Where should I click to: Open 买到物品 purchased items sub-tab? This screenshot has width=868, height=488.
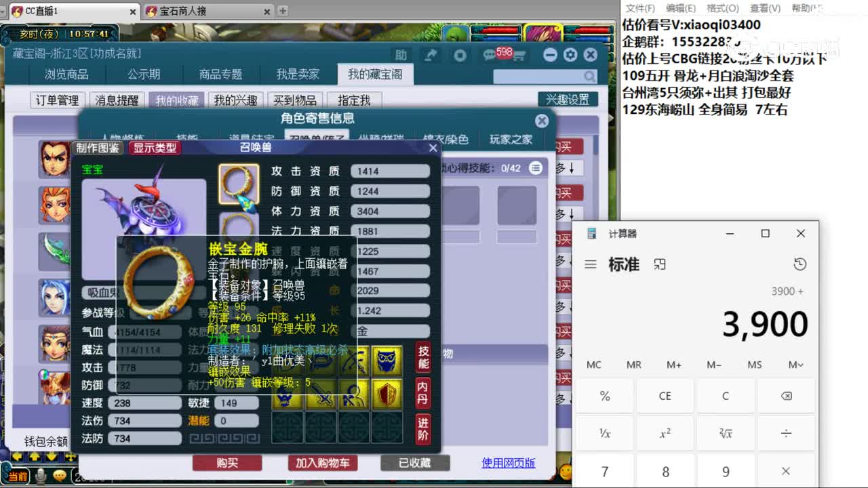tap(295, 100)
